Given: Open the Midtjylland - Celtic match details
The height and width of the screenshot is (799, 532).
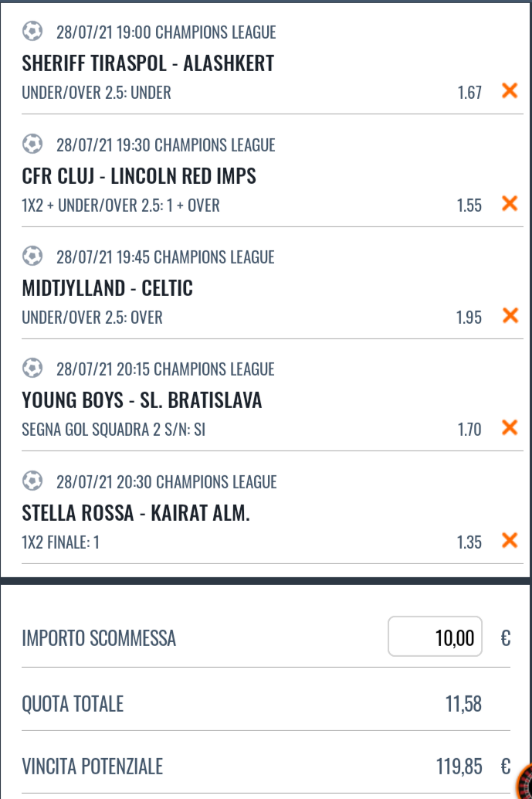Looking at the screenshot, I should point(107,288).
